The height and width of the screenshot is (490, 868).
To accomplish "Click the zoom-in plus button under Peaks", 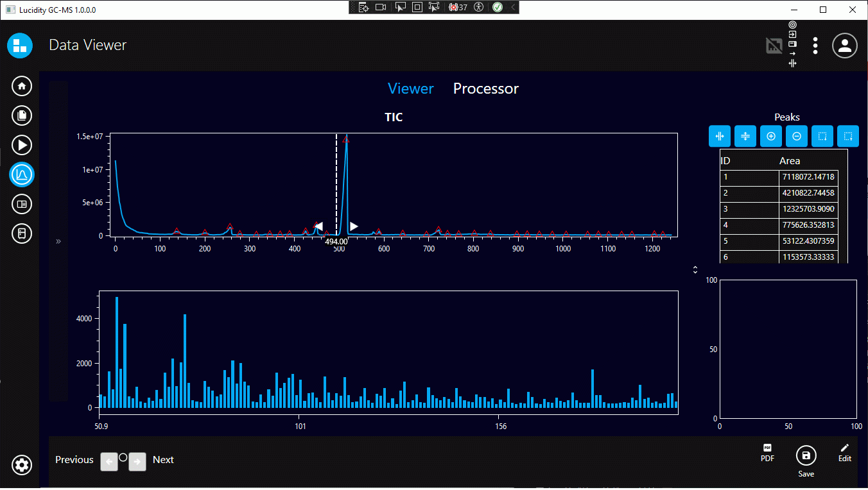I will 770,136.
